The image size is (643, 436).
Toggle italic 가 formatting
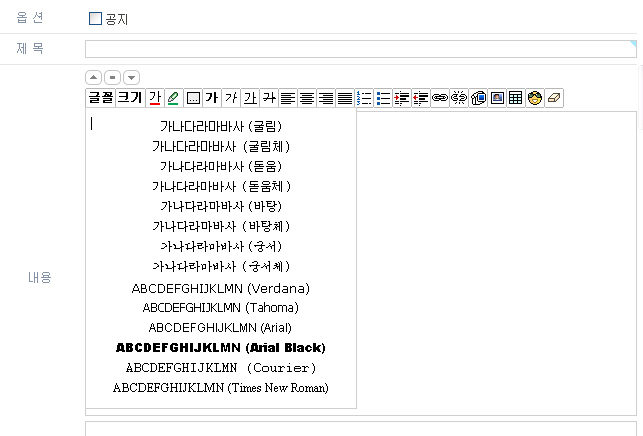point(231,98)
